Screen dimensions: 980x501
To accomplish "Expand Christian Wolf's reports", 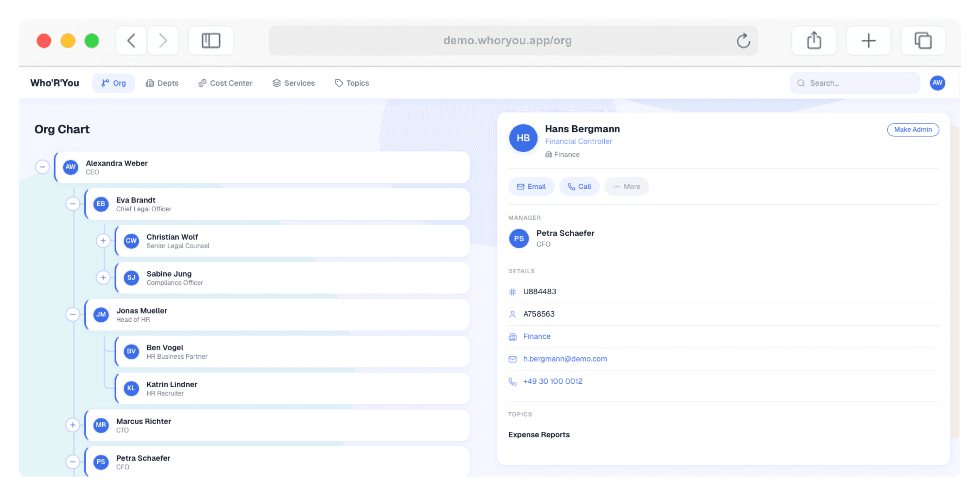I will tap(103, 241).
